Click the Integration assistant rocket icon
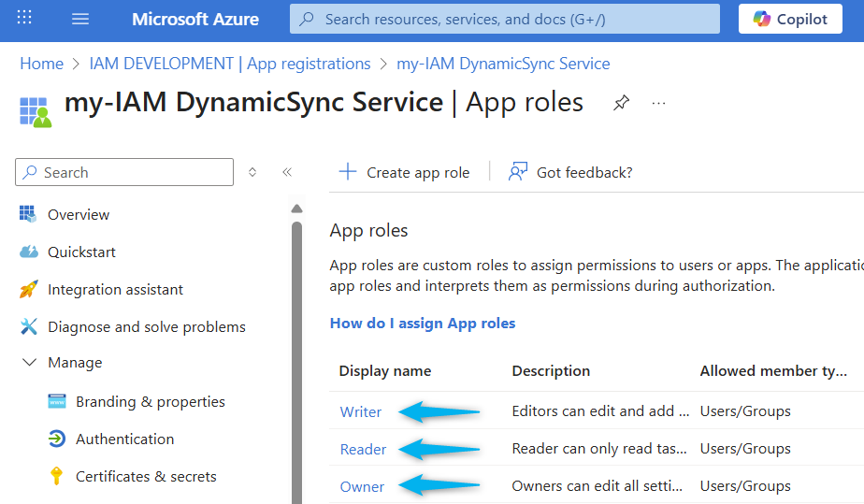The width and height of the screenshot is (864, 504). click(x=29, y=289)
